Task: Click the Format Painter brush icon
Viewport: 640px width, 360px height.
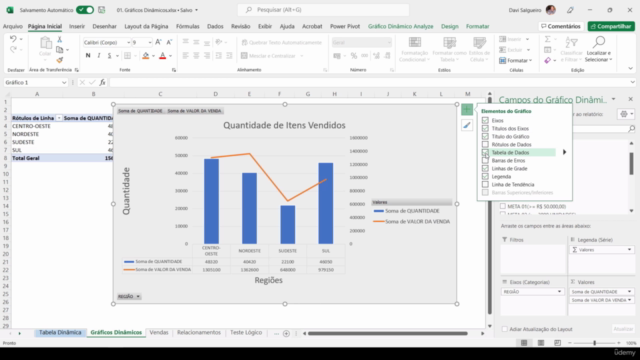Action: (x=60, y=60)
